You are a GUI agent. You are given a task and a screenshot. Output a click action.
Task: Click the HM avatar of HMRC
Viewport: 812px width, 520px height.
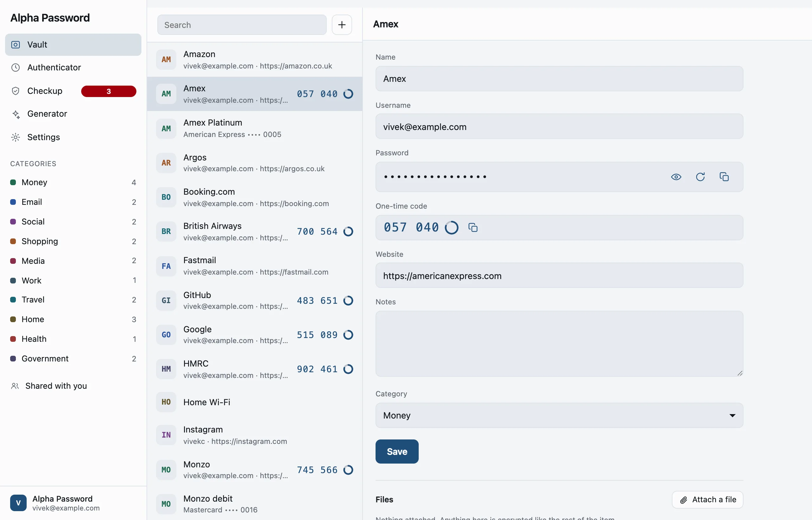coord(166,369)
